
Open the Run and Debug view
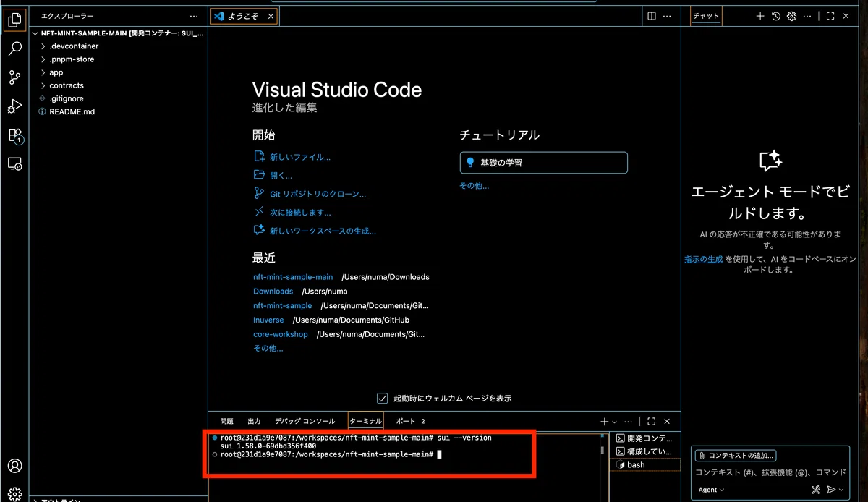(14, 106)
